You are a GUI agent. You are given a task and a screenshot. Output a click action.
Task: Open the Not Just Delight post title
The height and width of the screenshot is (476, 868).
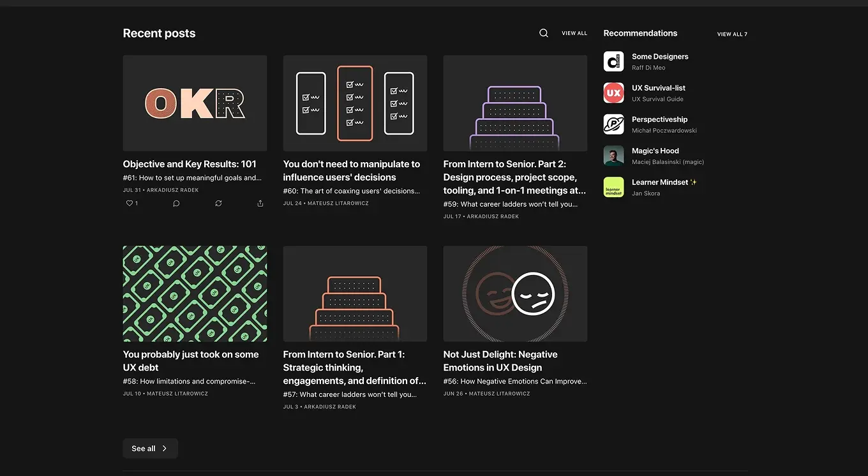[500, 361]
